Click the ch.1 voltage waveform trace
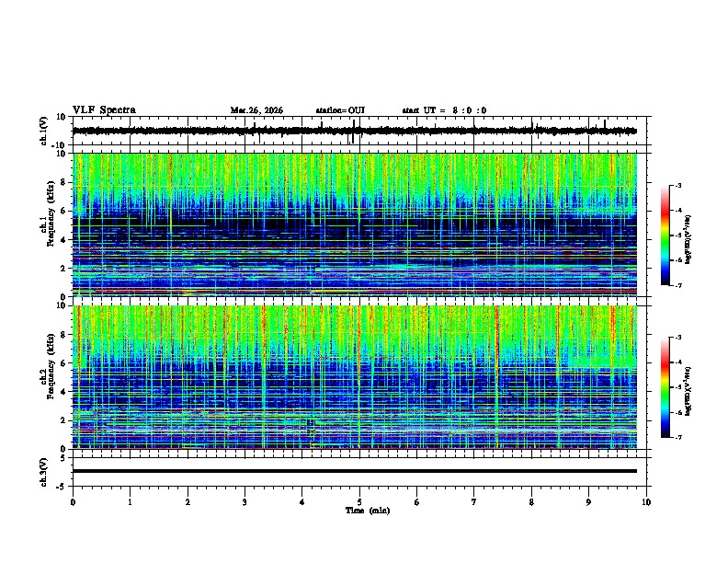Screen dimensions: 728x563 click(355, 131)
